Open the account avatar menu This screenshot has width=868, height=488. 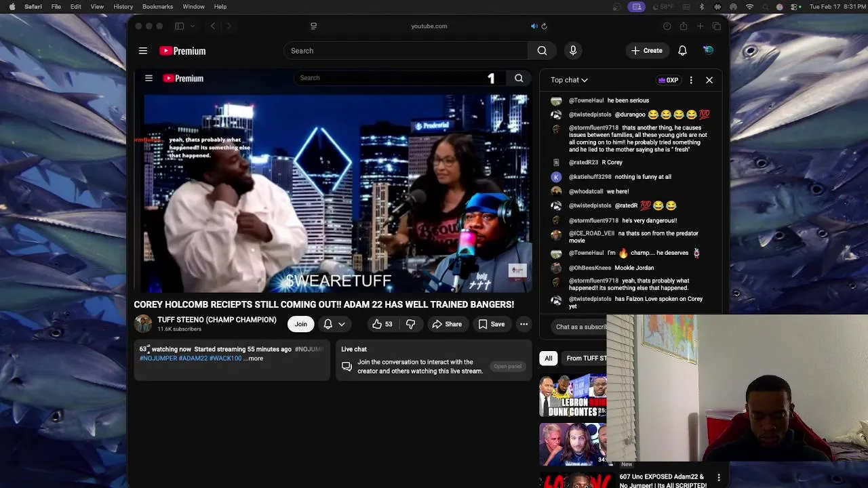tap(708, 50)
